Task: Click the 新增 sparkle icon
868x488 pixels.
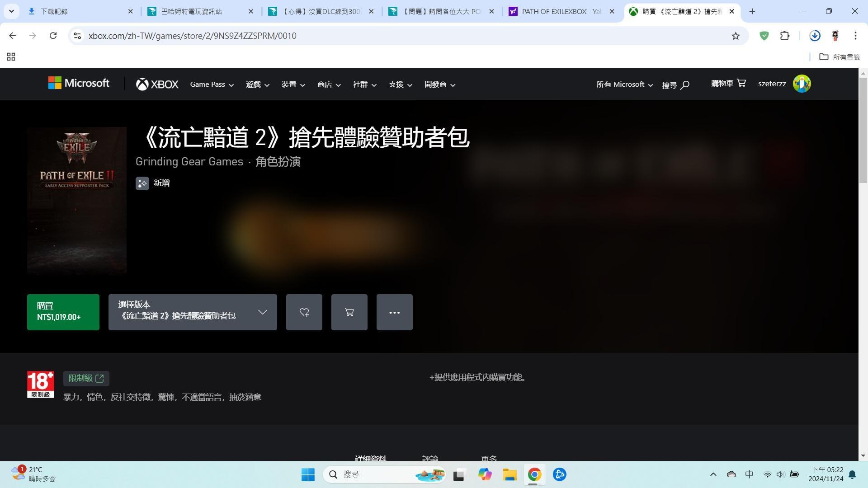Action: (x=142, y=183)
